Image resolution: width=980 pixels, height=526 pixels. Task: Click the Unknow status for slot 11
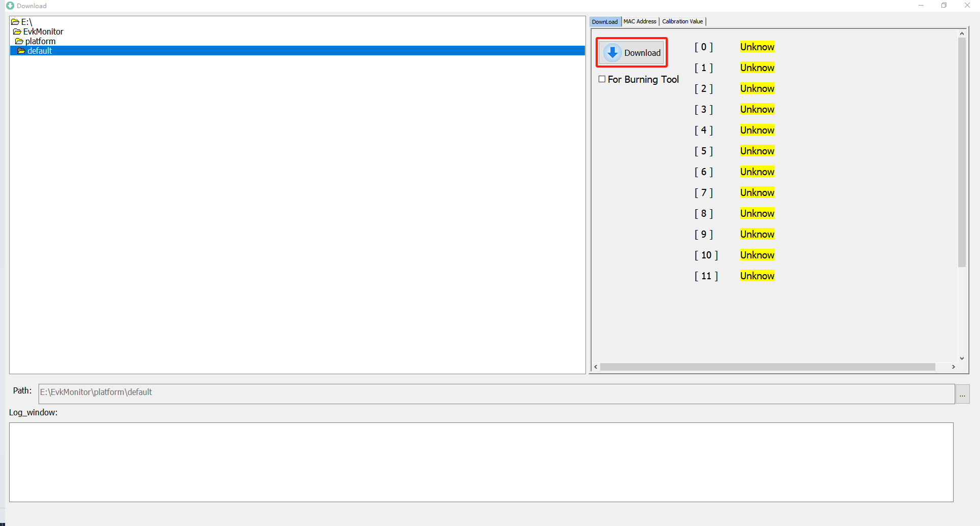coord(757,276)
